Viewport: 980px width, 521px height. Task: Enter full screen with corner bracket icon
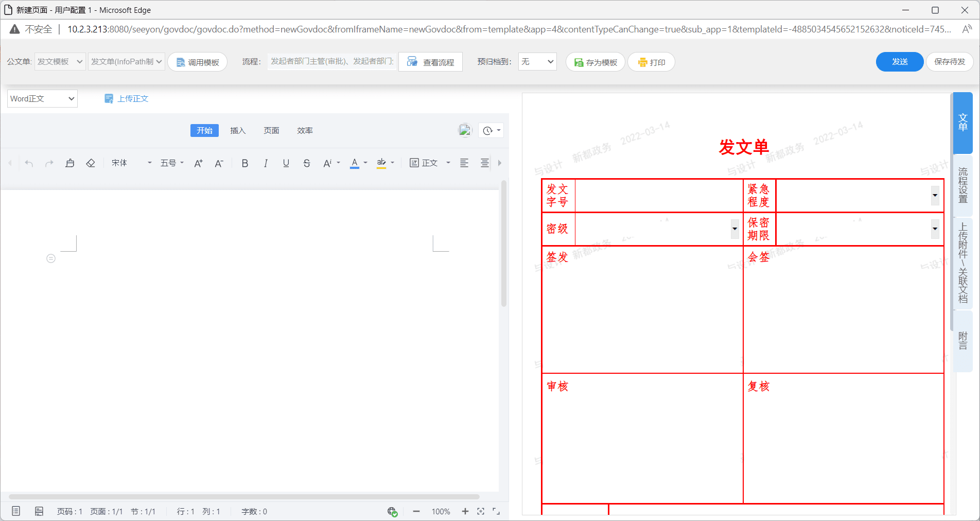coord(496,511)
